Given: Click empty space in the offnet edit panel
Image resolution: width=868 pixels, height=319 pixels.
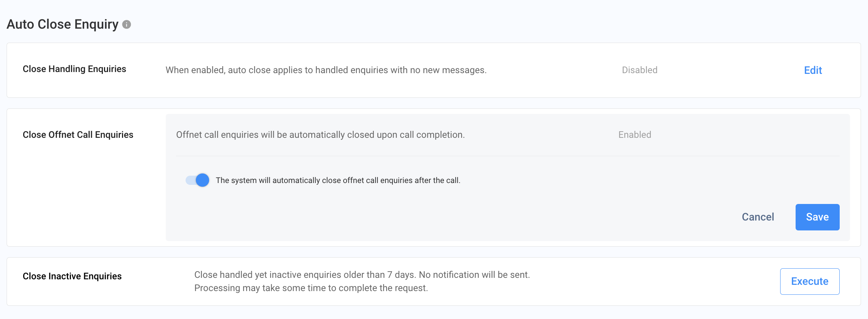Looking at the screenshot, I should pyautogui.click(x=441, y=217).
